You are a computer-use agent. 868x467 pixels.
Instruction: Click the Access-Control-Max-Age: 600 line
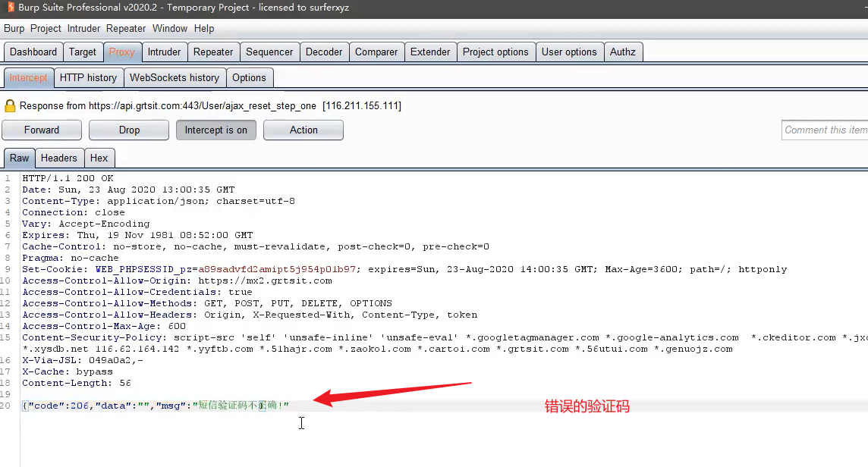coord(104,326)
